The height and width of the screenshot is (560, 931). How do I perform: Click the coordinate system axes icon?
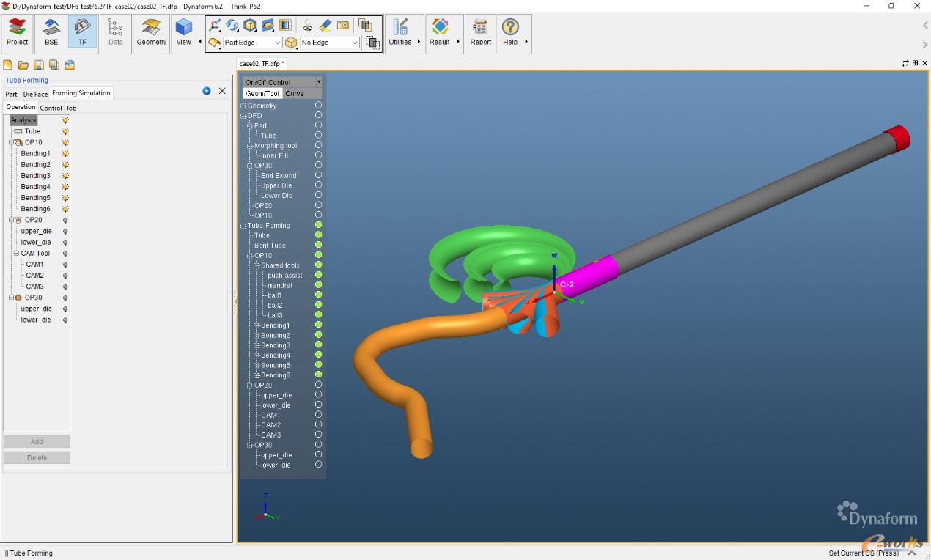[x=215, y=25]
